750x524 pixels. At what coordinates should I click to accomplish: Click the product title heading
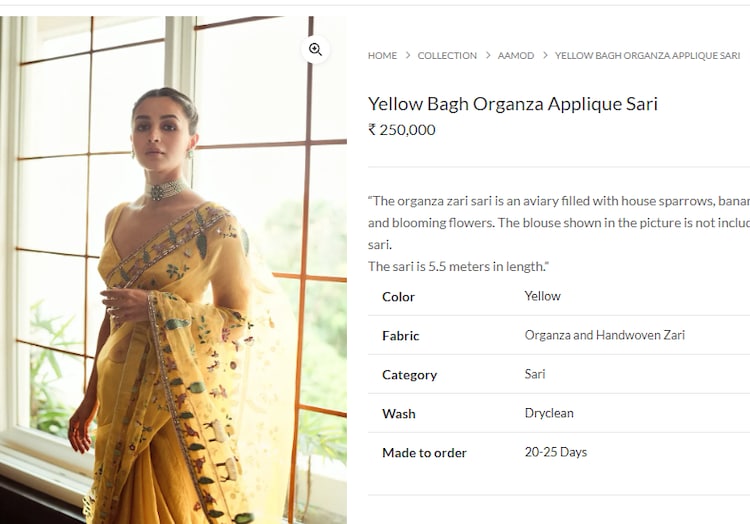pyautogui.click(x=513, y=104)
